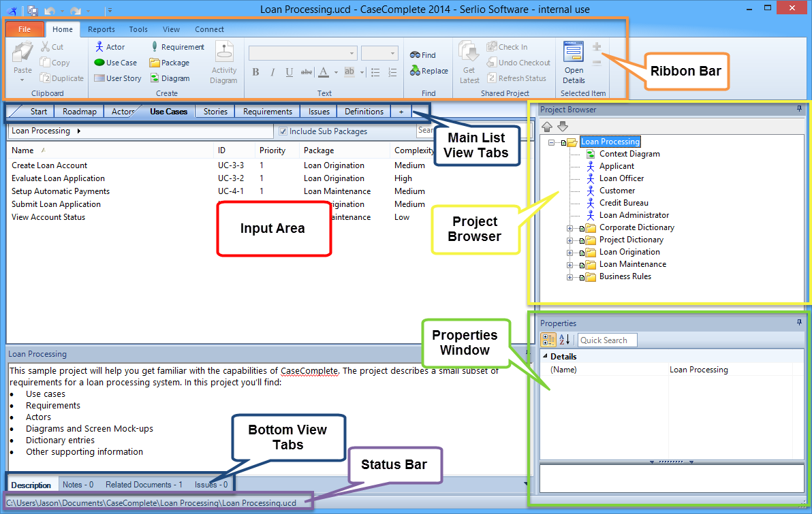Toggle strikethrough text formatting
Viewport: 812px width, 514px height.
point(307,72)
